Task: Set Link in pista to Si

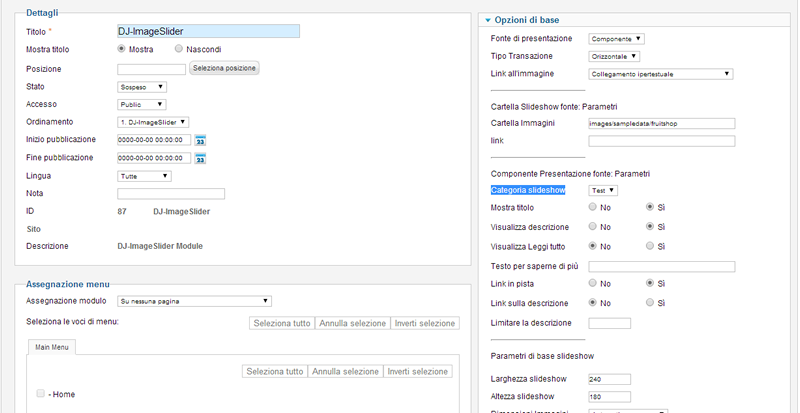Action: coord(649,282)
